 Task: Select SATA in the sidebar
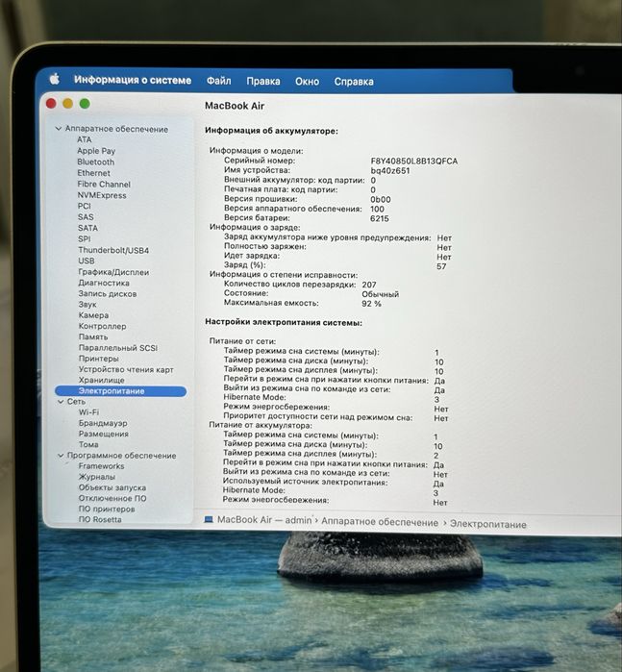tap(87, 229)
